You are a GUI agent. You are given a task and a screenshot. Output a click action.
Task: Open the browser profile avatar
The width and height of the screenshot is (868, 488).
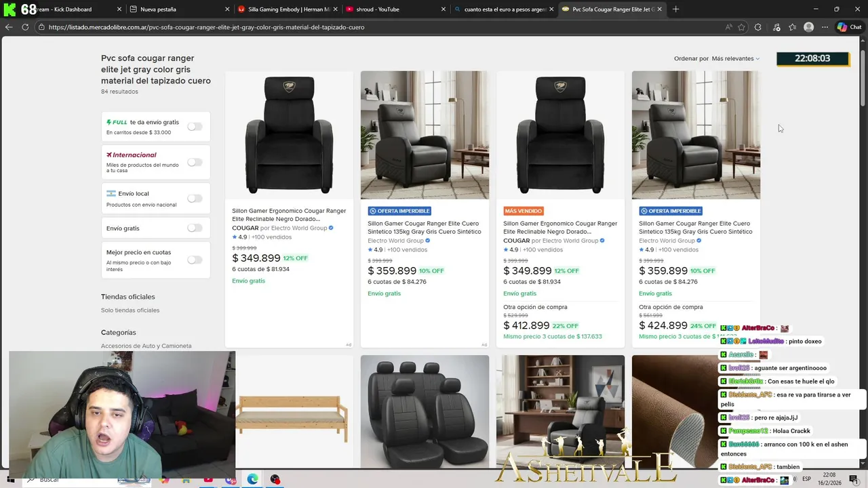point(808,27)
